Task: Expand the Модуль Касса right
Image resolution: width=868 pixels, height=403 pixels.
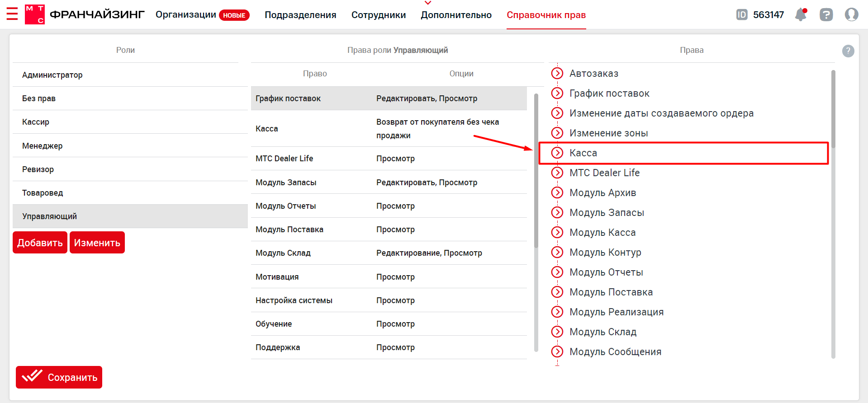Action: pyautogui.click(x=557, y=232)
